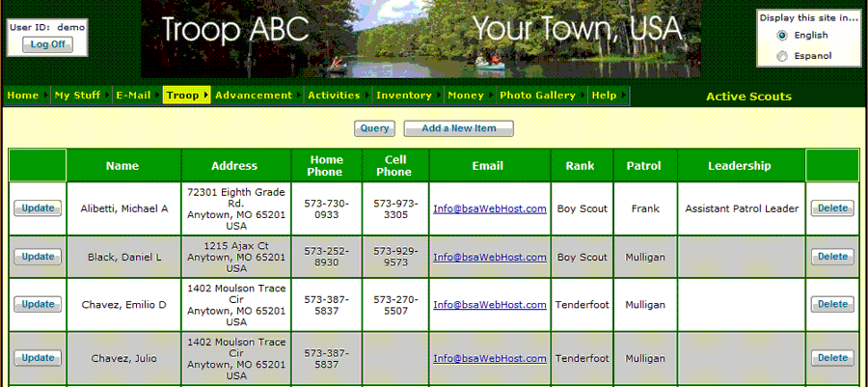
Task: Open the Advancement menu
Action: (258, 96)
